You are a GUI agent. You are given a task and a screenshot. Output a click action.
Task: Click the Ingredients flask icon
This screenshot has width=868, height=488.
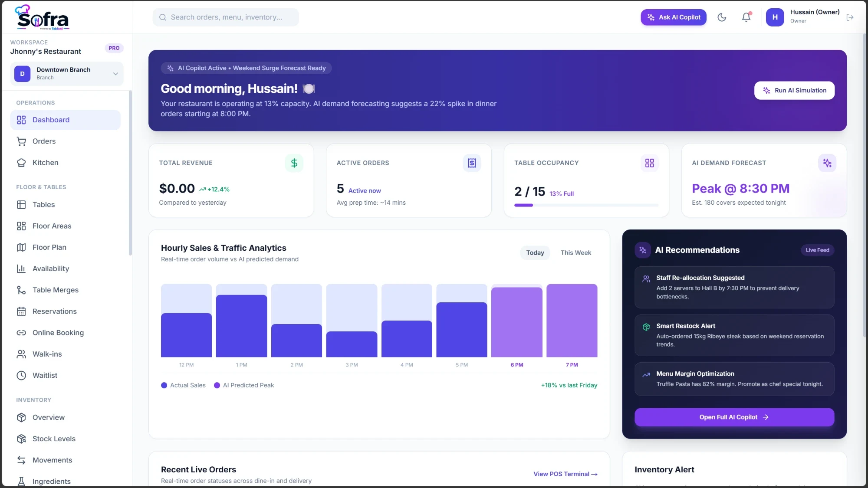pos(21,481)
